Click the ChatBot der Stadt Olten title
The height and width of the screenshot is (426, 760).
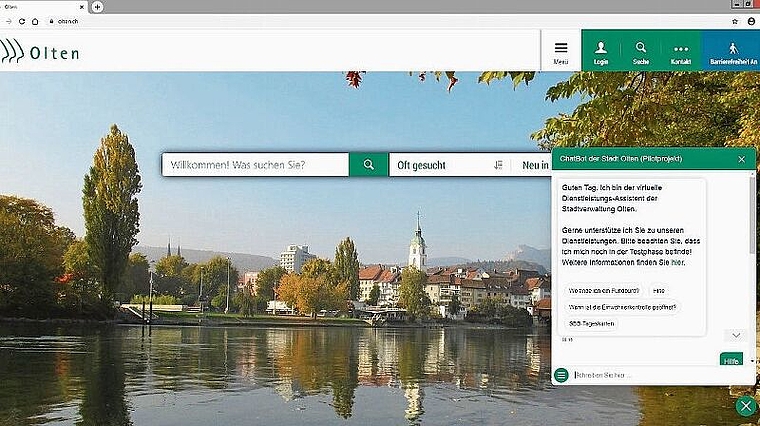point(621,159)
